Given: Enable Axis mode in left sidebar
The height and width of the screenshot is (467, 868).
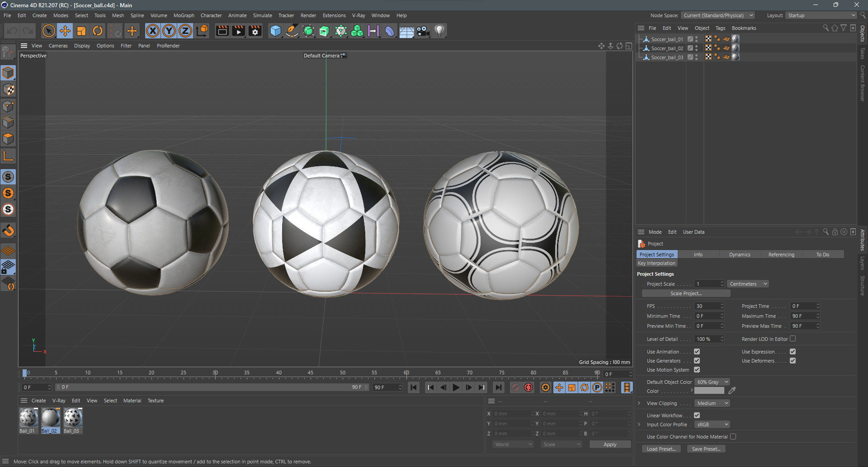Looking at the screenshot, I should pos(8,156).
